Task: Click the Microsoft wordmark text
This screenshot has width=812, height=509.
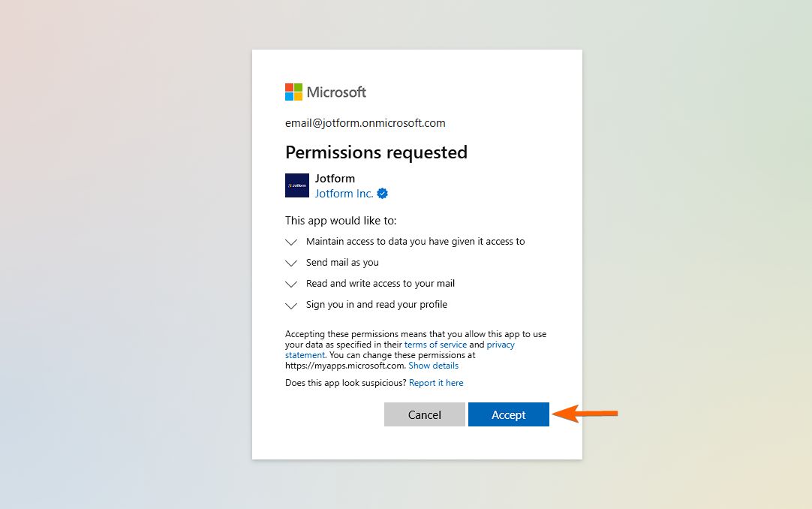Action: (336, 92)
